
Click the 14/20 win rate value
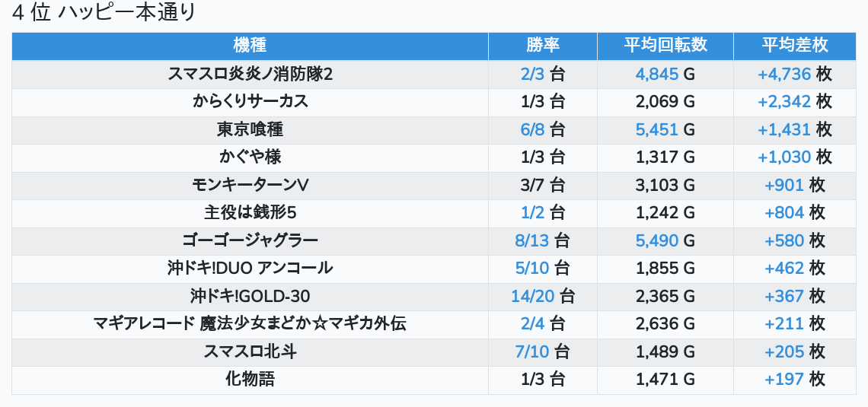point(533,296)
